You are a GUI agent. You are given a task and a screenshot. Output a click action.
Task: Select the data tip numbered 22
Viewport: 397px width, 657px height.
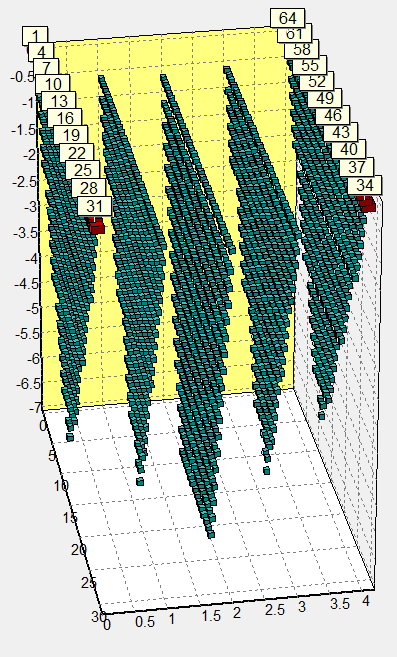pyautogui.click(x=77, y=153)
